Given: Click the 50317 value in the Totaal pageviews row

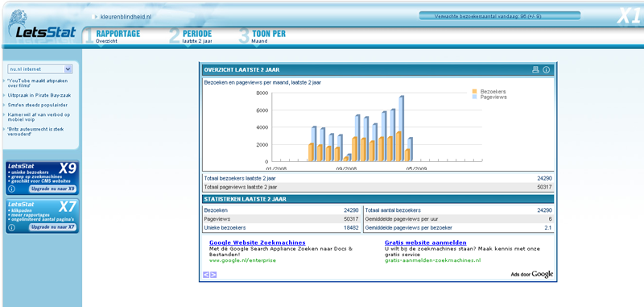Looking at the screenshot, I should [545, 188].
